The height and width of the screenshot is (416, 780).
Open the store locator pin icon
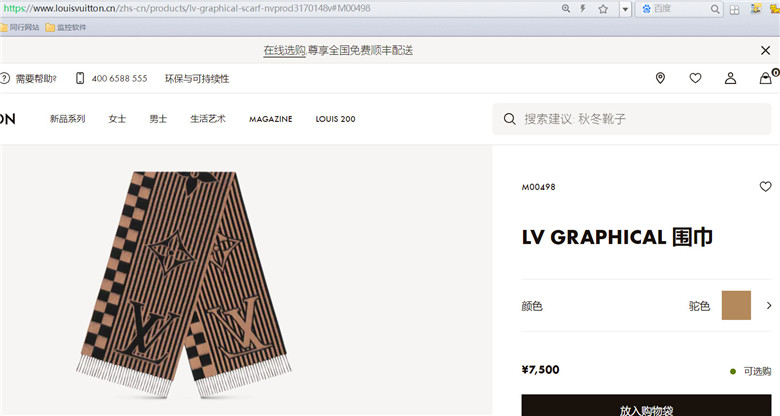(660, 78)
